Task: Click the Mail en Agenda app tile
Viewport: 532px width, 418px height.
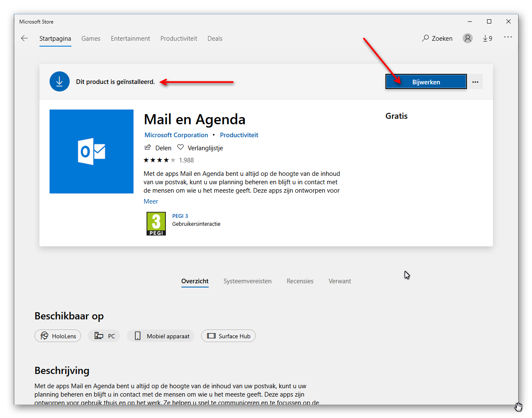Action: pyautogui.click(x=92, y=152)
